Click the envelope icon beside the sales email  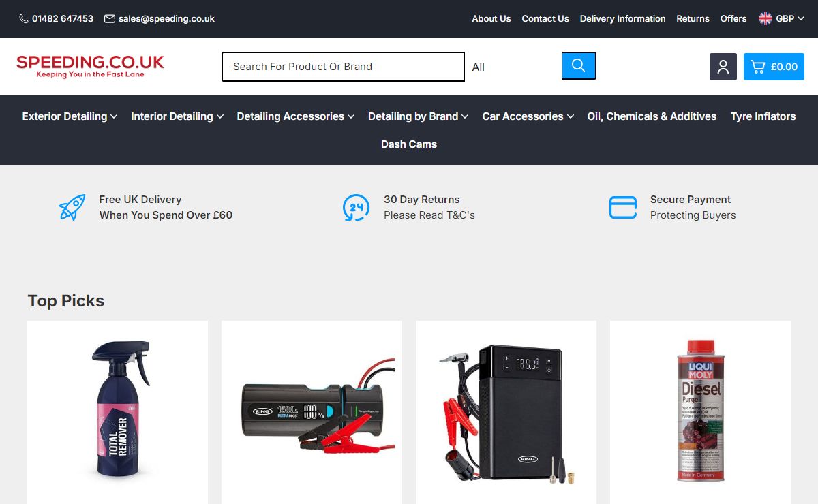(x=110, y=19)
